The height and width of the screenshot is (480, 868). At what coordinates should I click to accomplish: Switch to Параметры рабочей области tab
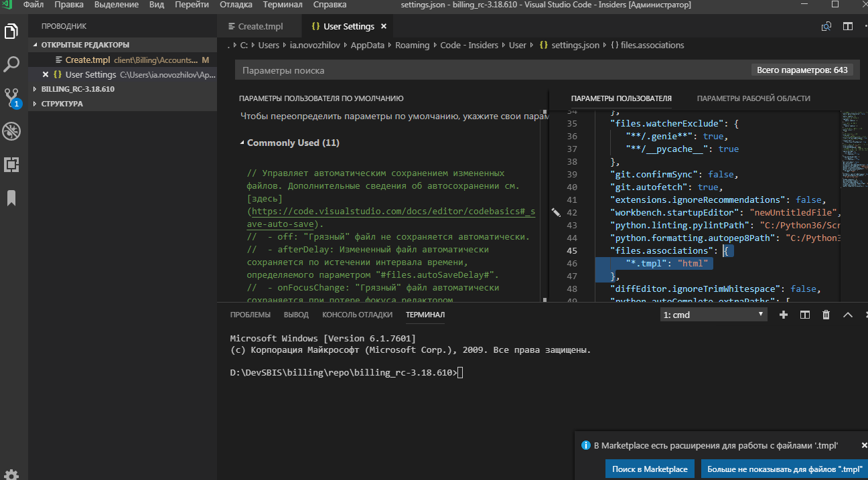coord(753,98)
